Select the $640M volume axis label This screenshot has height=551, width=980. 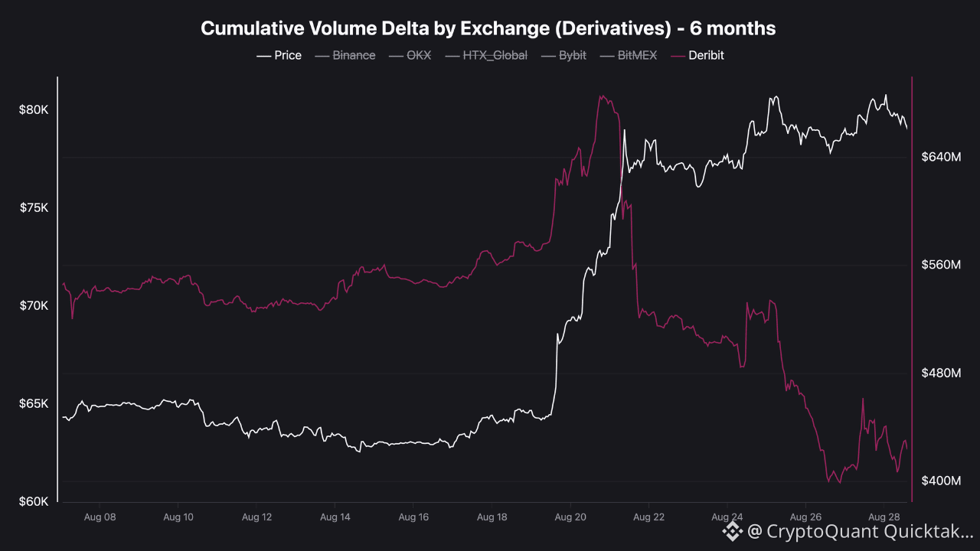click(x=939, y=157)
